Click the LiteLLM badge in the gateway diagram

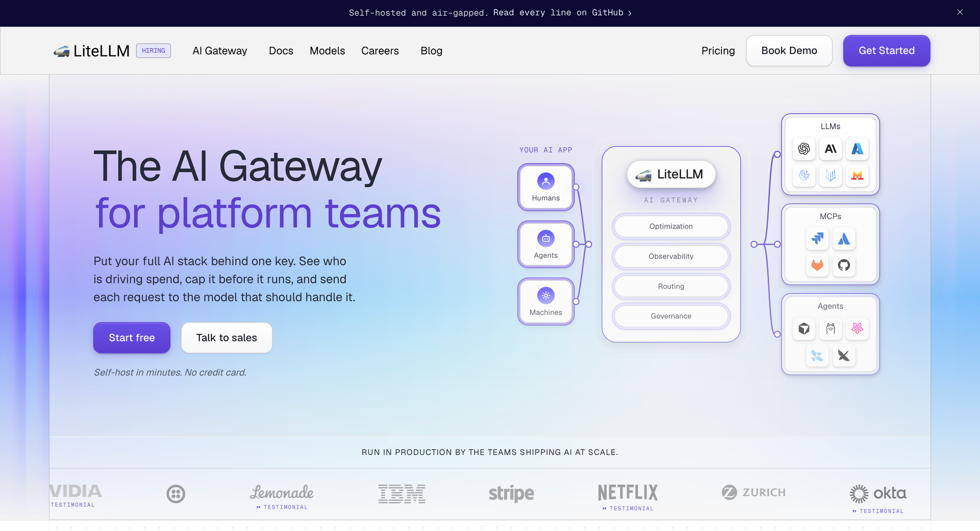(671, 174)
